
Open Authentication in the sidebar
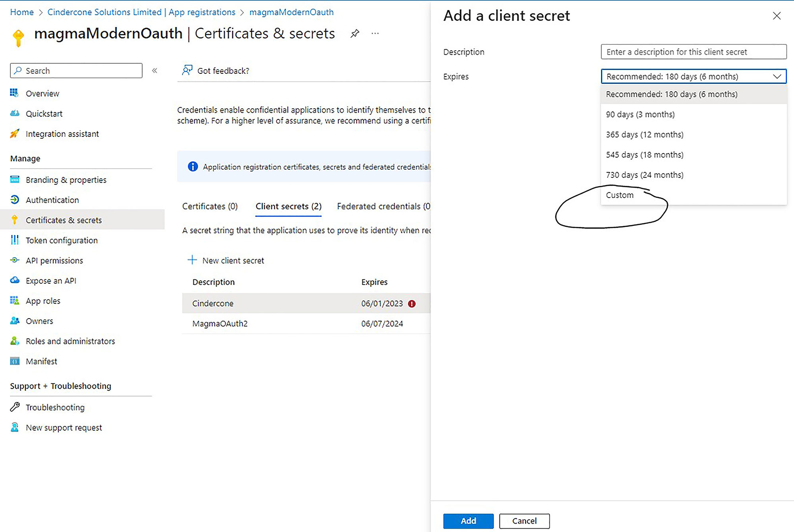(52, 200)
